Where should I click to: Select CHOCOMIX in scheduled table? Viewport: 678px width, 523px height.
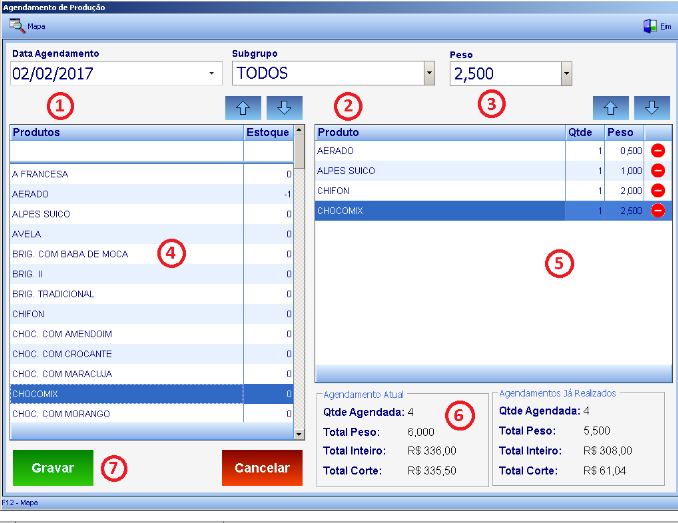[x=493, y=210]
